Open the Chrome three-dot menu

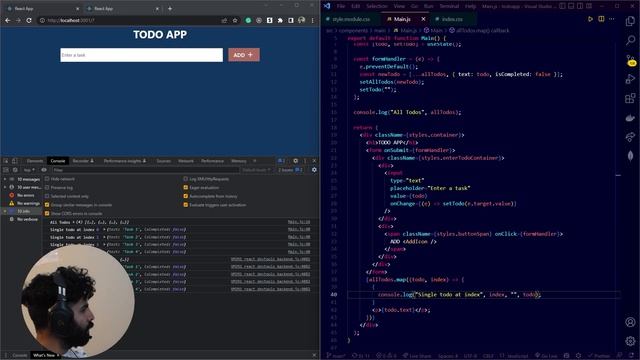pyautogui.click(x=313, y=20)
